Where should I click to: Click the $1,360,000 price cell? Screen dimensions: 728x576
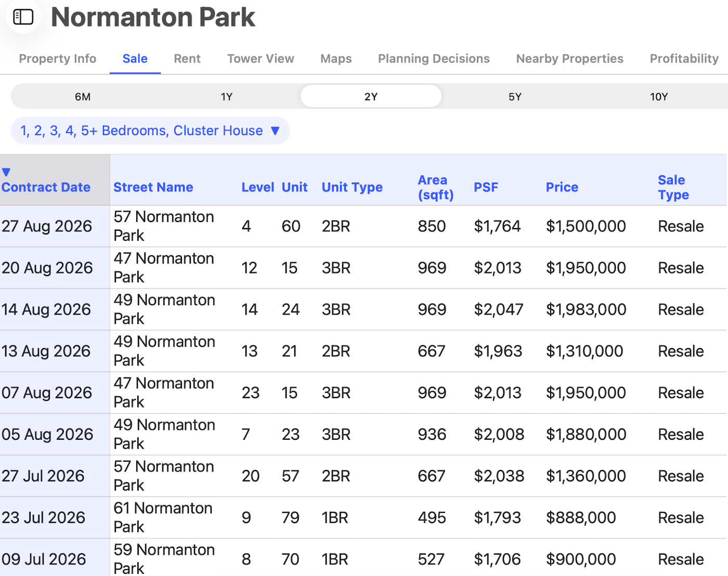coord(586,476)
